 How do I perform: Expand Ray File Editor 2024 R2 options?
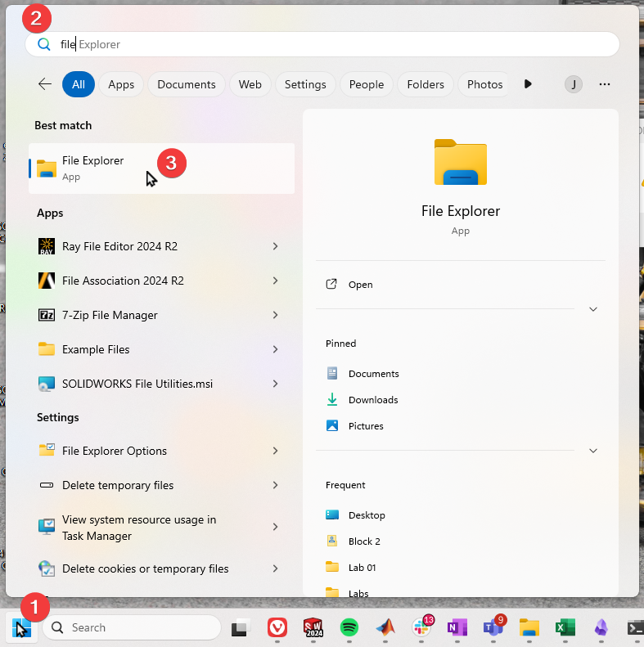[x=275, y=246]
